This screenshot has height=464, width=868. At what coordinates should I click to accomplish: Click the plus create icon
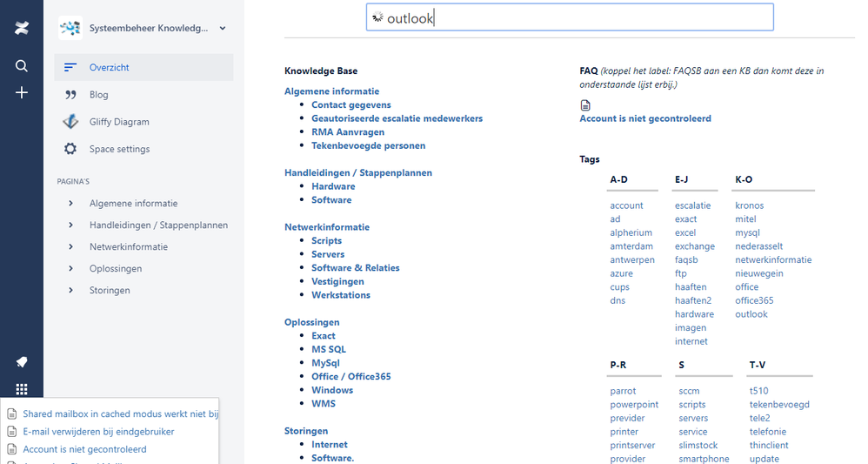pyautogui.click(x=22, y=92)
